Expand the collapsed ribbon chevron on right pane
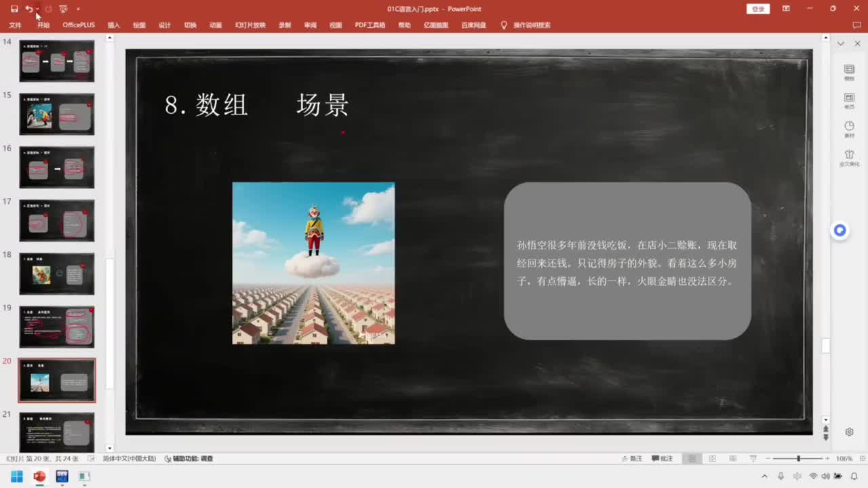The image size is (868, 488). [x=841, y=43]
